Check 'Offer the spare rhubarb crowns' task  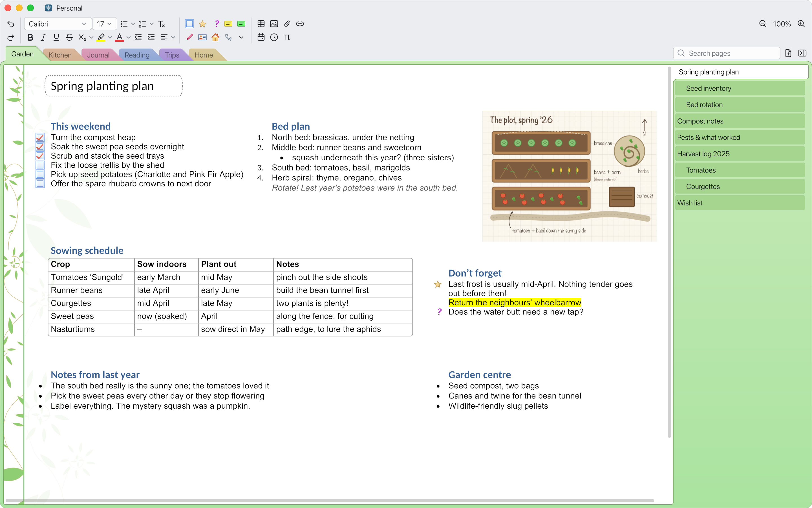[40, 184]
